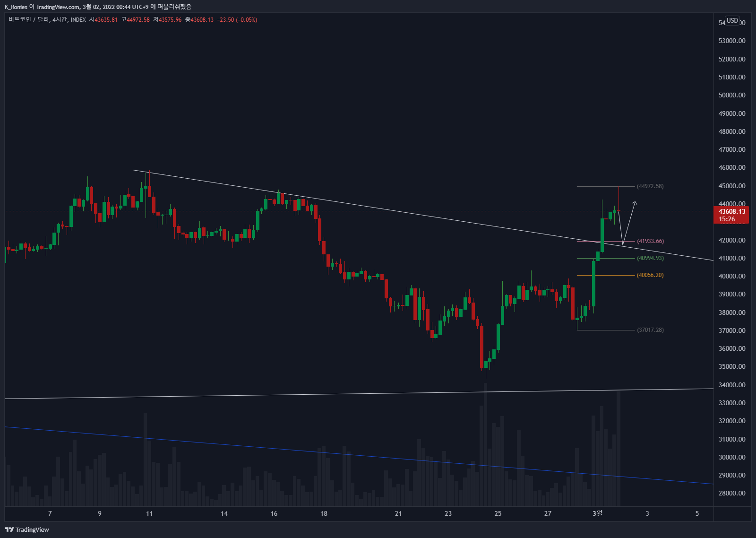Click the high value 44972.58 in legend

click(138, 20)
